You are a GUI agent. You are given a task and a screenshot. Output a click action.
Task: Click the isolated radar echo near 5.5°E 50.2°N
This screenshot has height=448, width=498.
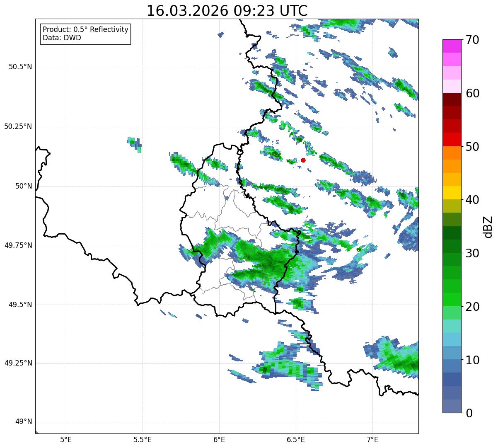tap(134, 144)
